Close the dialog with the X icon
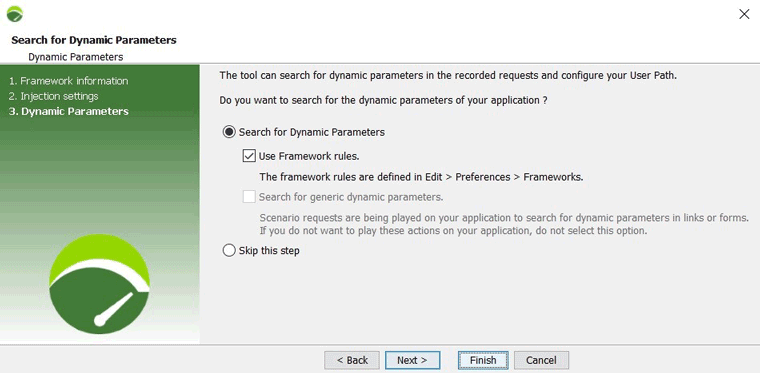Screen dimensions: 760x373 (x=744, y=14)
